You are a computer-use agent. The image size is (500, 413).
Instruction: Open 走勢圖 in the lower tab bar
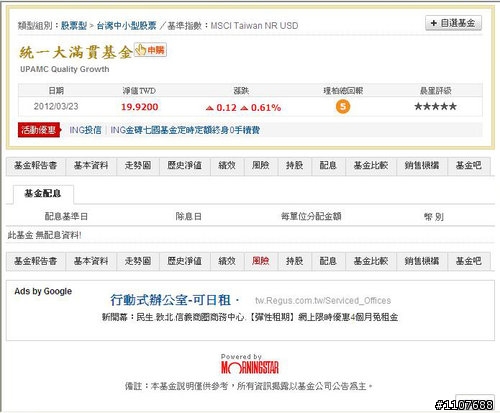[138, 261]
